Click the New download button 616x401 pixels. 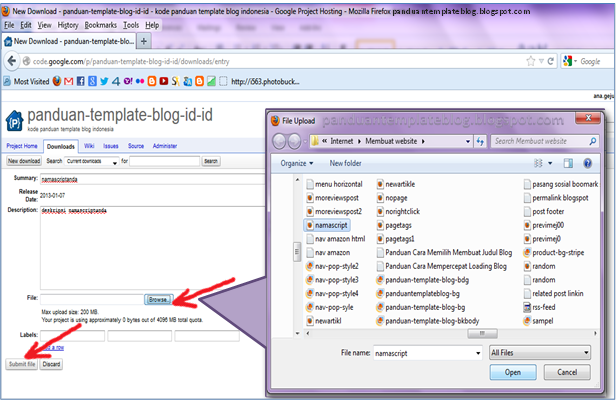[x=24, y=161]
